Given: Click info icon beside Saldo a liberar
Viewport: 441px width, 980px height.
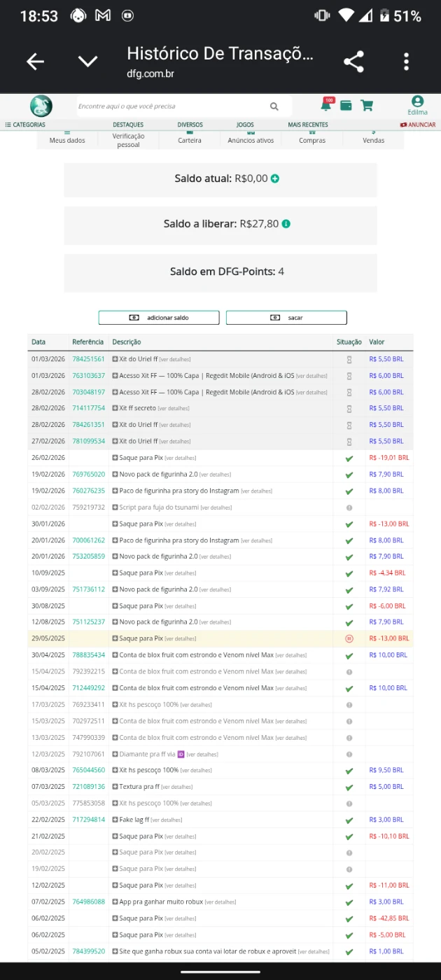Looking at the screenshot, I should tap(286, 224).
